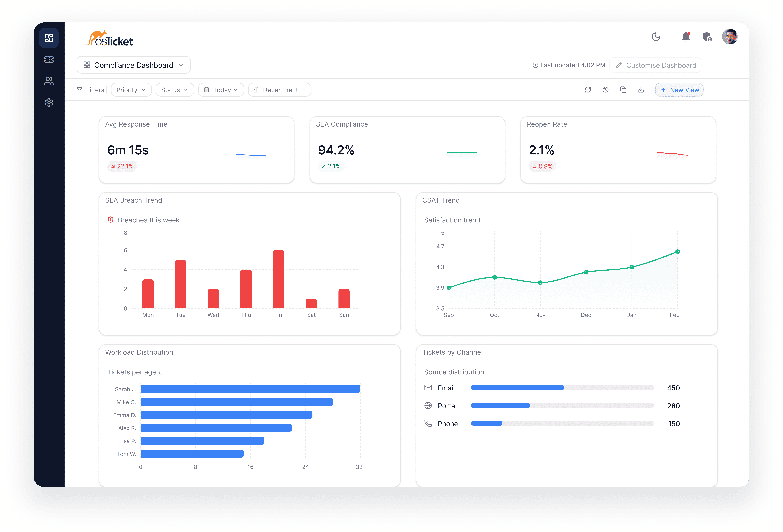
Task: Open the users sidebar icon
Action: (x=49, y=81)
